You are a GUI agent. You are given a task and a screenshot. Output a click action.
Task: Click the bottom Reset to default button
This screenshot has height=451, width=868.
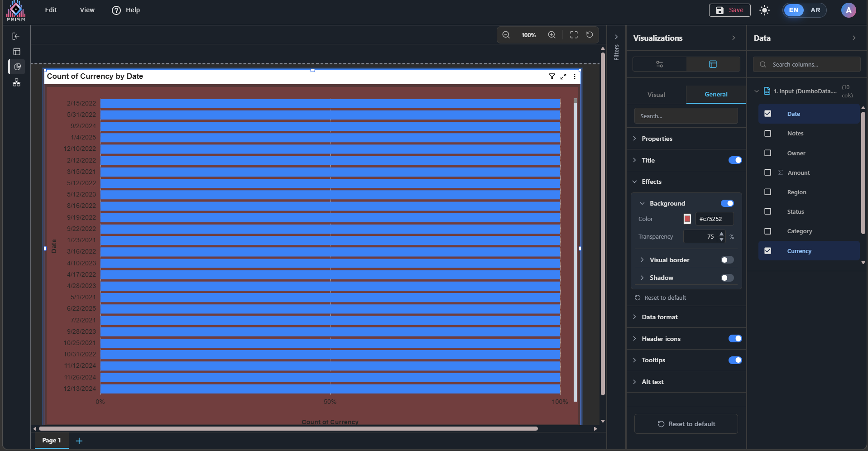tap(686, 424)
